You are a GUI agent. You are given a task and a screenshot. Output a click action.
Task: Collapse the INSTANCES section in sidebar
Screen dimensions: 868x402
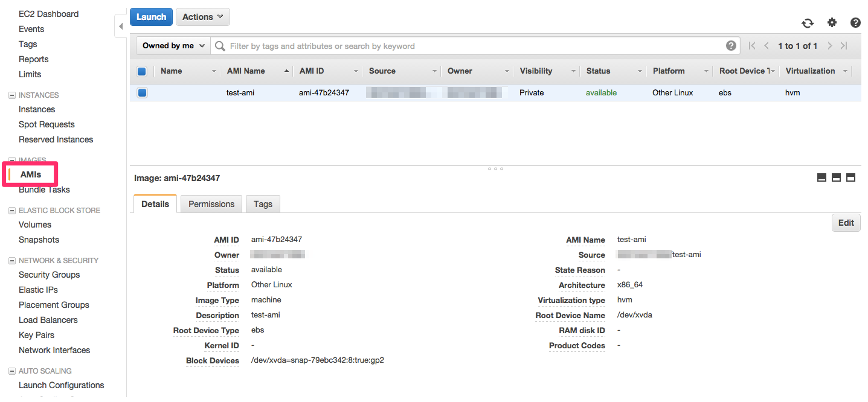11,95
